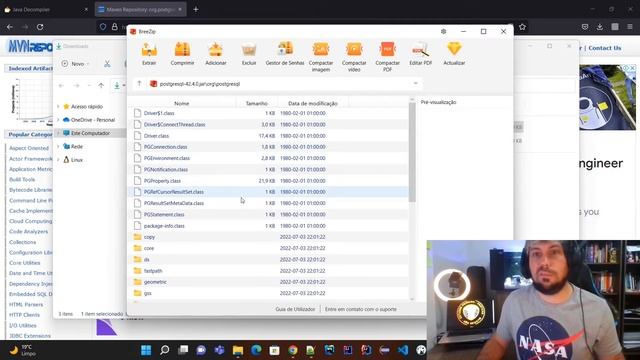
Task: Click the cut scissors icon in Explorer
Action: [107, 64]
